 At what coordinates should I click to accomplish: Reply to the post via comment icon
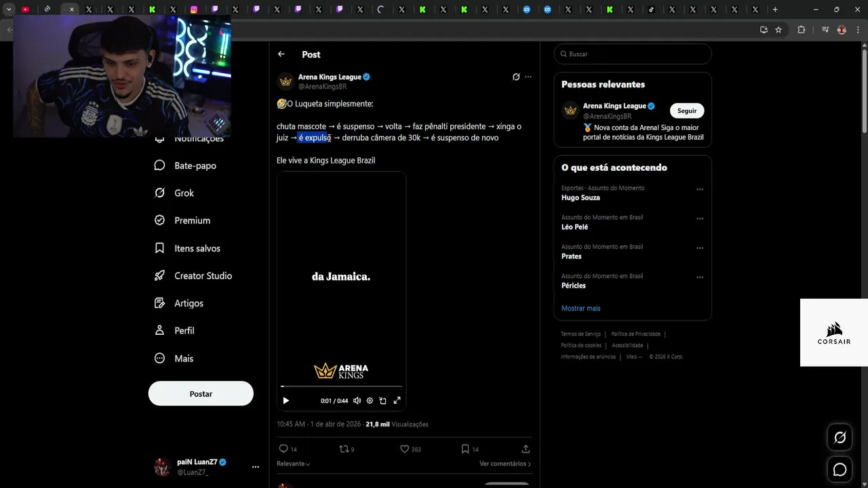point(283,449)
